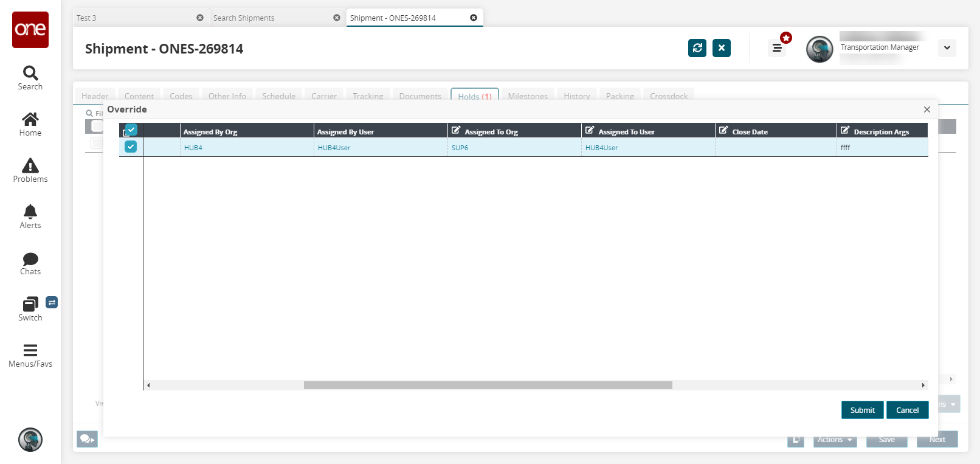Click the Transportation Manager profile picture
The height and width of the screenshot is (464, 980).
[x=820, y=49]
